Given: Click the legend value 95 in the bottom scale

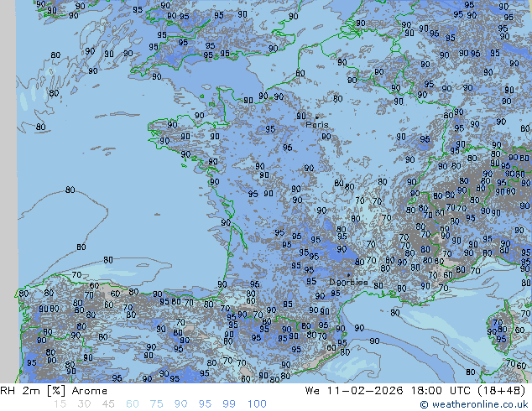Looking at the screenshot, I should pos(205,404).
